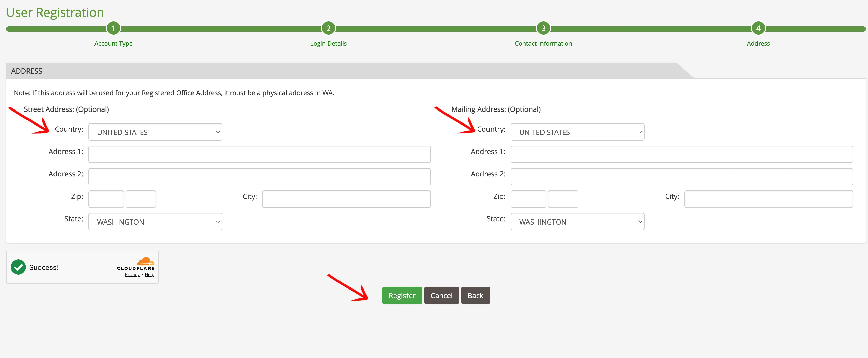Select the Login Details step label
868x358 pixels.
(x=328, y=44)
